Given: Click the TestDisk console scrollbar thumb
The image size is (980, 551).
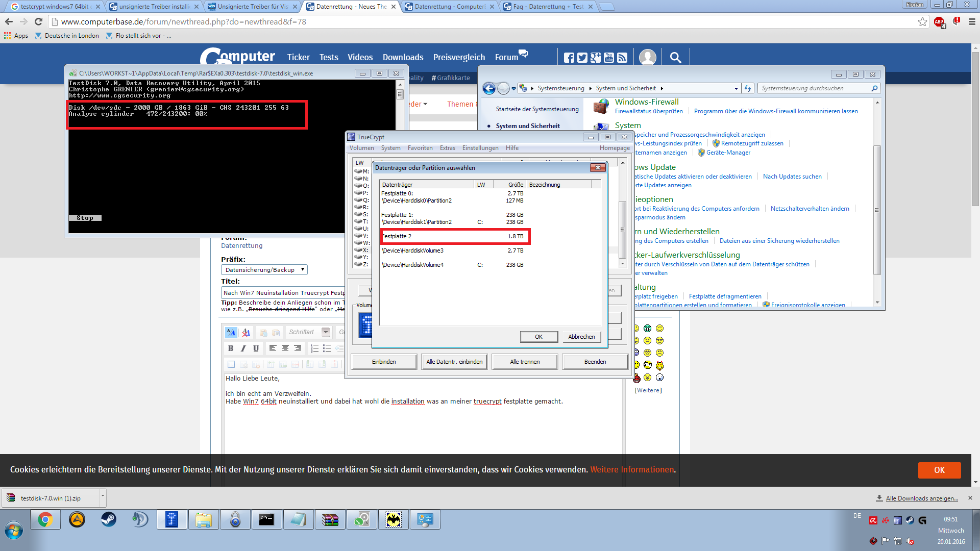Looking at the screenshot, I should coord(400,94).
